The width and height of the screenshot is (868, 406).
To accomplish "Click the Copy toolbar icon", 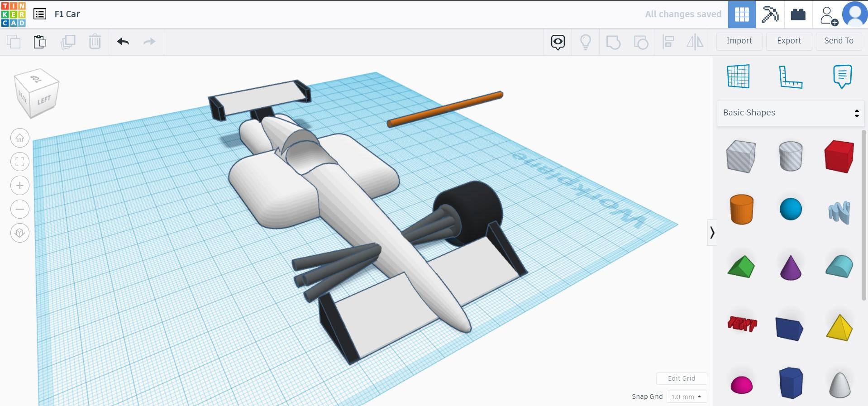I will click(x=14, y=42).
